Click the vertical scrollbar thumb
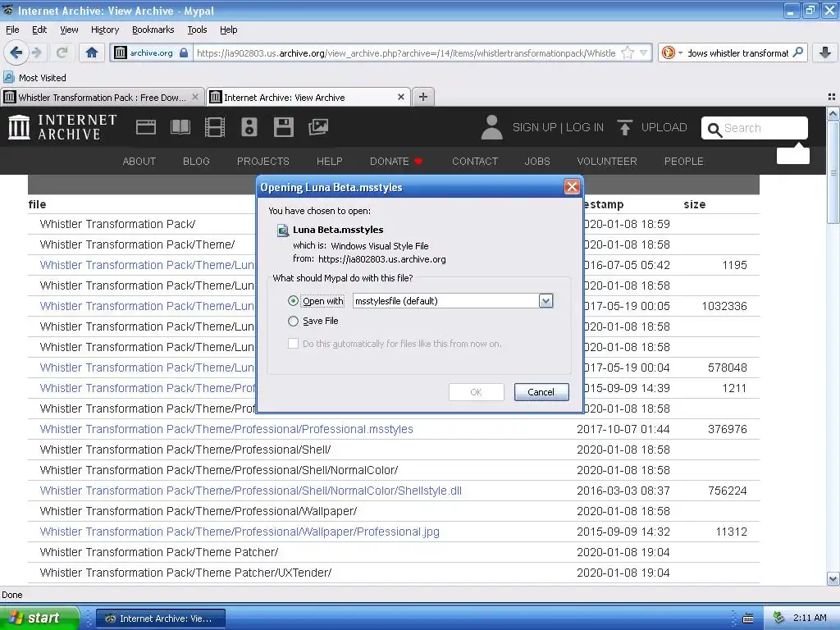 (833, 172)
